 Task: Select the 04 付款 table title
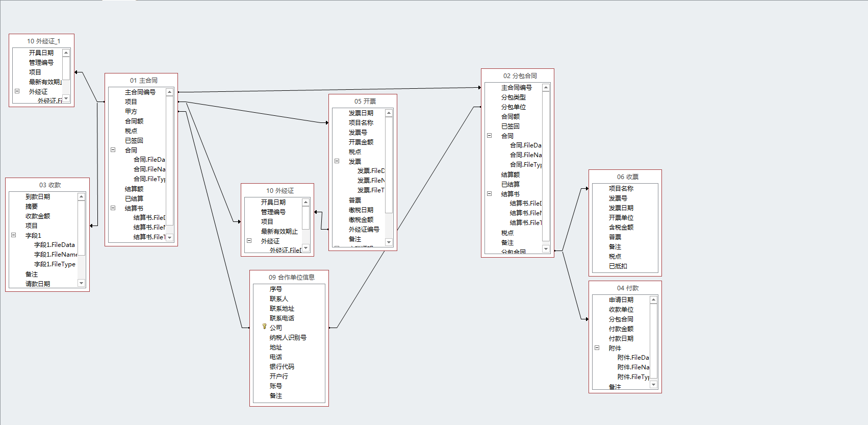point(628,288)
